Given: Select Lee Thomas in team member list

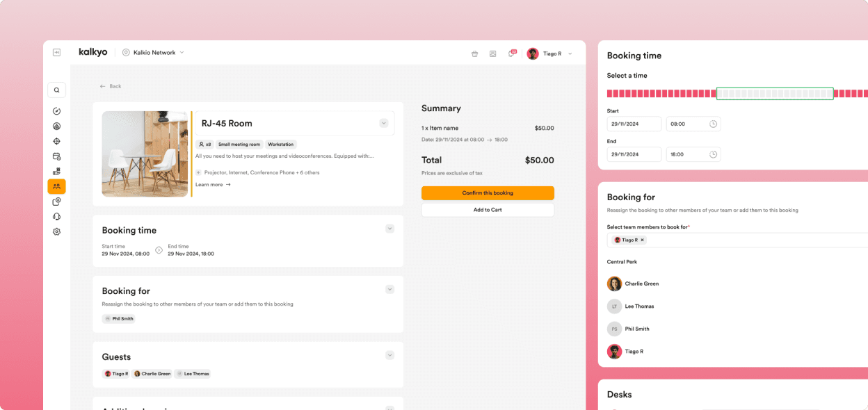Looking at the screenshot, I should pos(631,306).
